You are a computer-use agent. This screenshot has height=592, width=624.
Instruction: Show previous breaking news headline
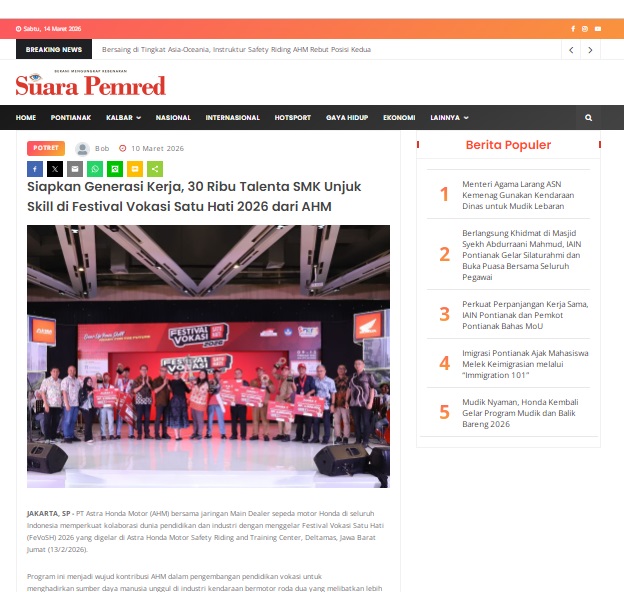571,49
